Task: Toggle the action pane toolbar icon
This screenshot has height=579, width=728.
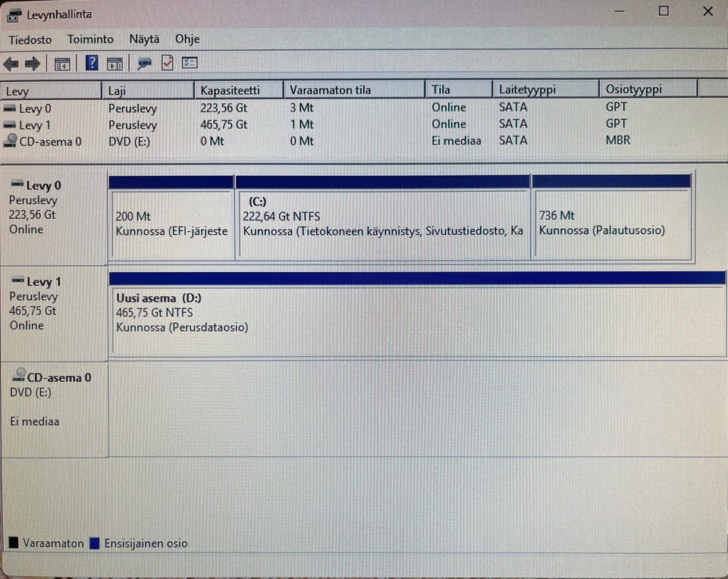Action: pos(115,64)
